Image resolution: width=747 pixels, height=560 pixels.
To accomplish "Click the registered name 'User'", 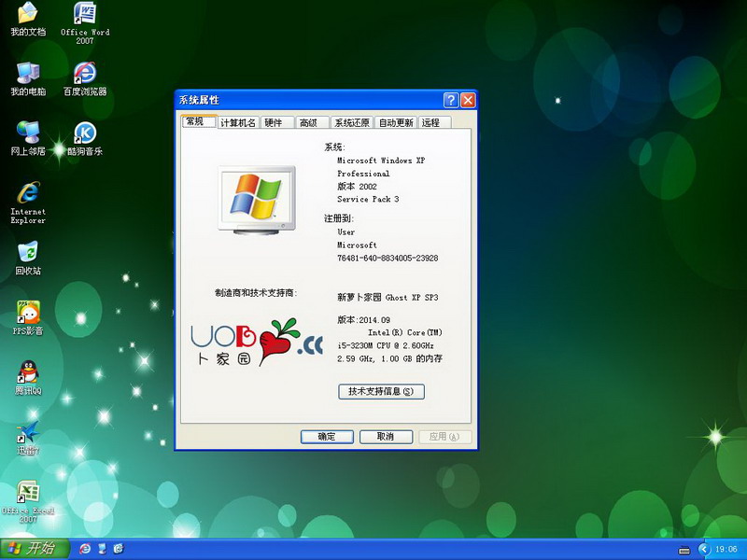I will [345, 231].
